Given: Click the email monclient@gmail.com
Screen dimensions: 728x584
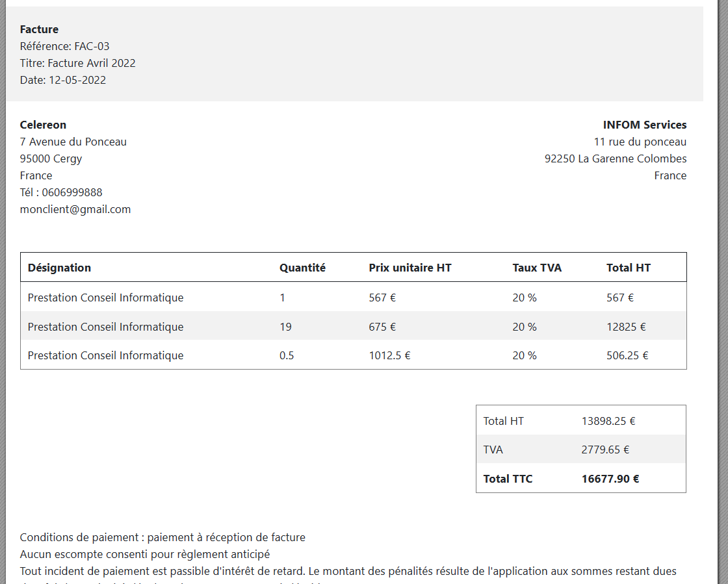Looking at the screenshot, I should tap(75, 209).
